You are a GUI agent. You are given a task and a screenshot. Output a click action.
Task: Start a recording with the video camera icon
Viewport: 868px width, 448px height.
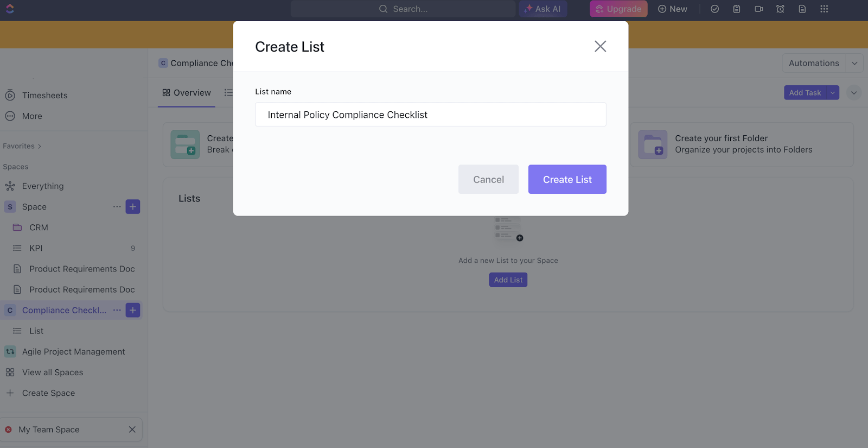[758, 9]
